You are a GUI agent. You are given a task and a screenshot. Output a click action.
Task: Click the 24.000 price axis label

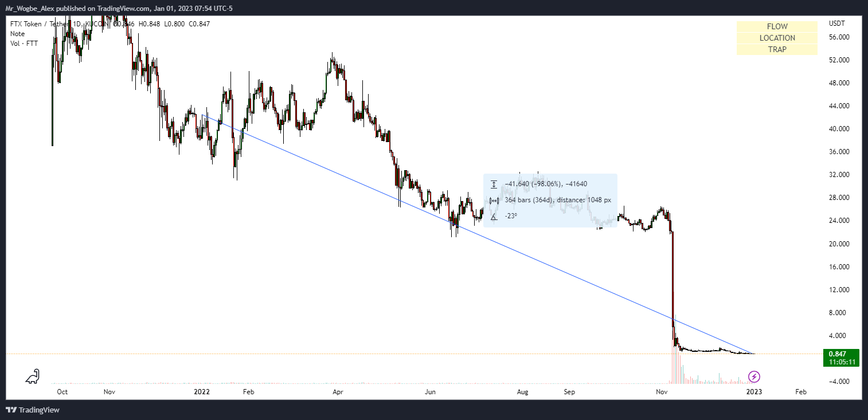[x=839, y=221]
